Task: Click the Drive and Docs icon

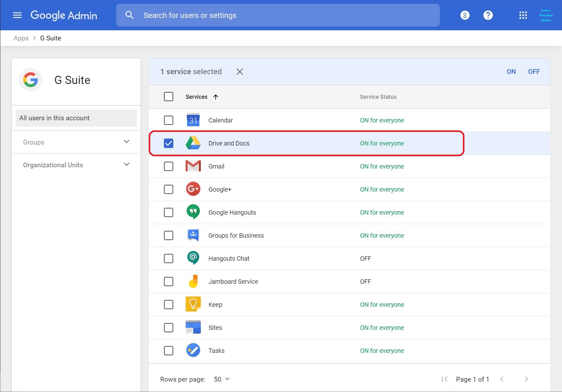Action: [193, 143]
